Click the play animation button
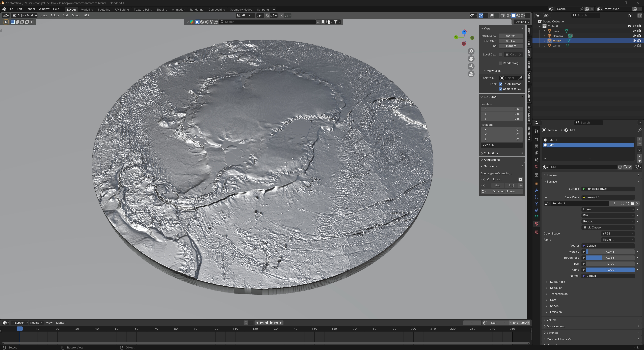Viewport: 644px width, 350px height. [271, 323]
